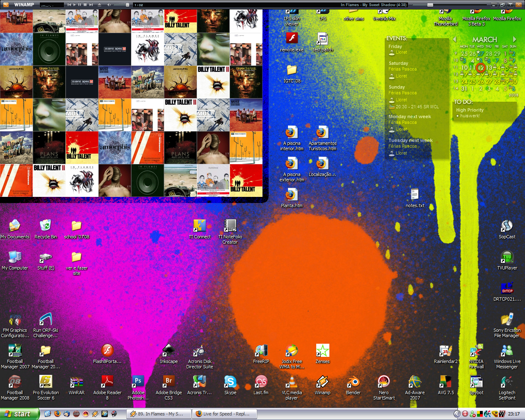Skip to previous track in Winamp
This screenshot has width=525, height=420.
click(69, 5)
